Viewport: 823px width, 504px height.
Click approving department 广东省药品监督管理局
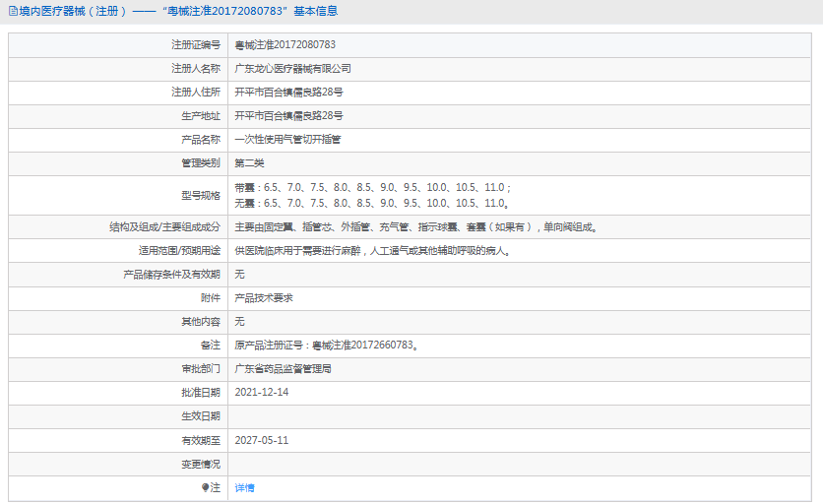click(283, 369)
